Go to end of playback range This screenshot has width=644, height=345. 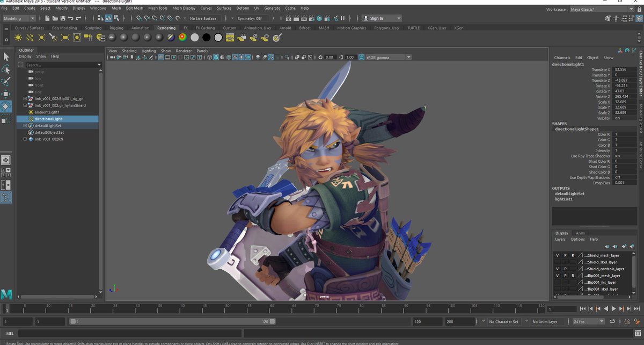tap(637, 308)
